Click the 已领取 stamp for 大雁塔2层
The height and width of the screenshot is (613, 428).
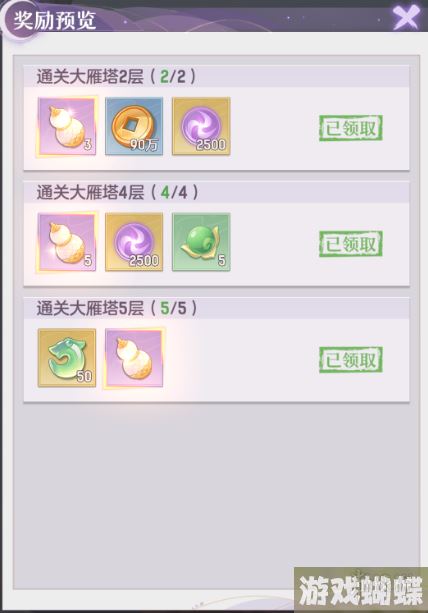click(351, 128)
